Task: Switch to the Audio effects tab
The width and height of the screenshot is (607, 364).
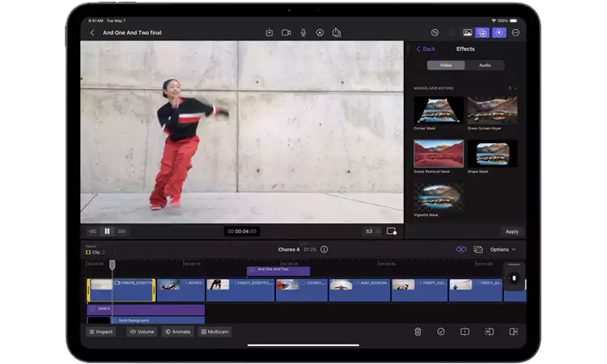Action: point(485,66)
